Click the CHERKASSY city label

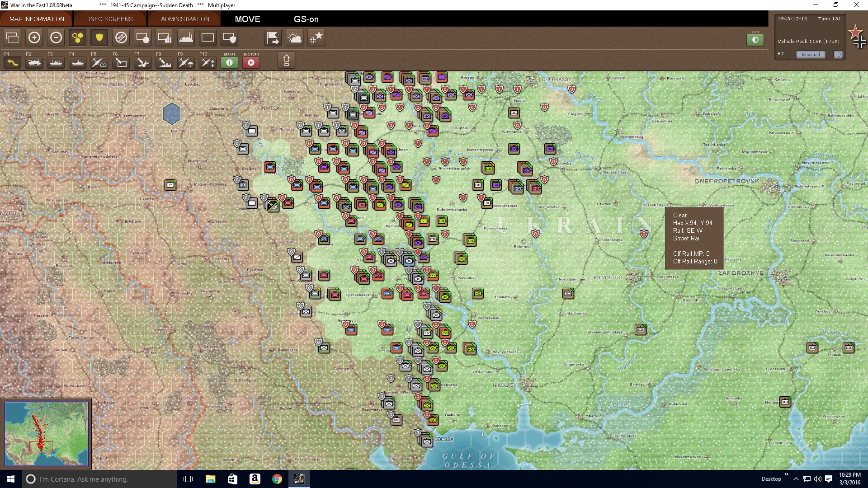coord(557,79)
